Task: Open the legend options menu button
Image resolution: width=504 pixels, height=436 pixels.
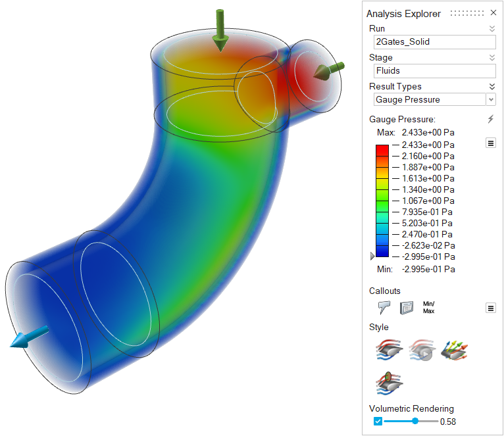Action: click(x=490, y=143)
